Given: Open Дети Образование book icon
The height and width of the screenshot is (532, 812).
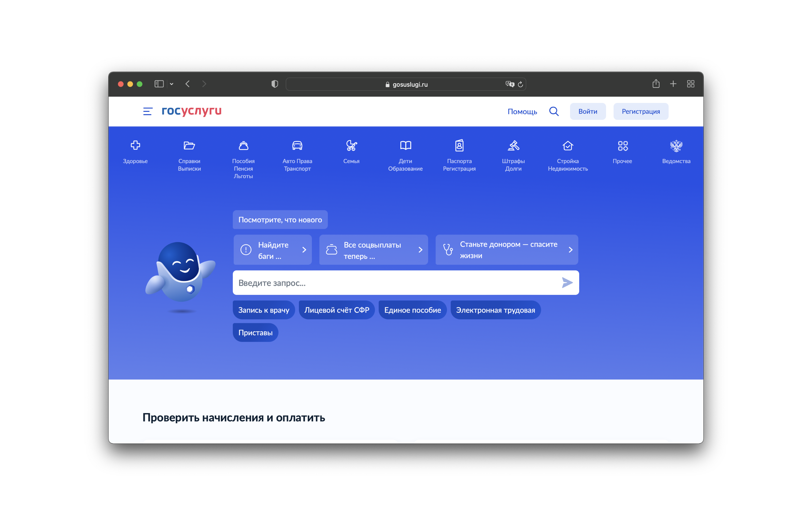Looking at the screenshot, I should pyautogui.click(x=405, y=146).
